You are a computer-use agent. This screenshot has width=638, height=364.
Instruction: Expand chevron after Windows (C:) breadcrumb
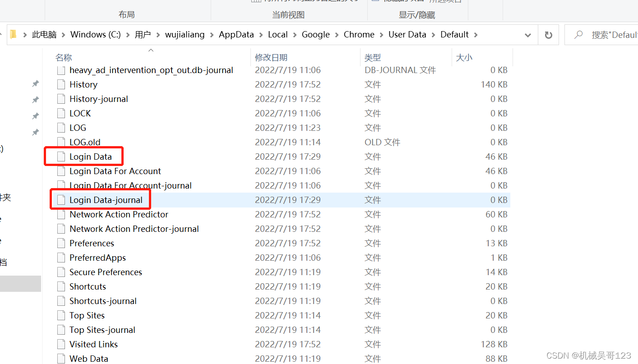(x=128, y=35)
